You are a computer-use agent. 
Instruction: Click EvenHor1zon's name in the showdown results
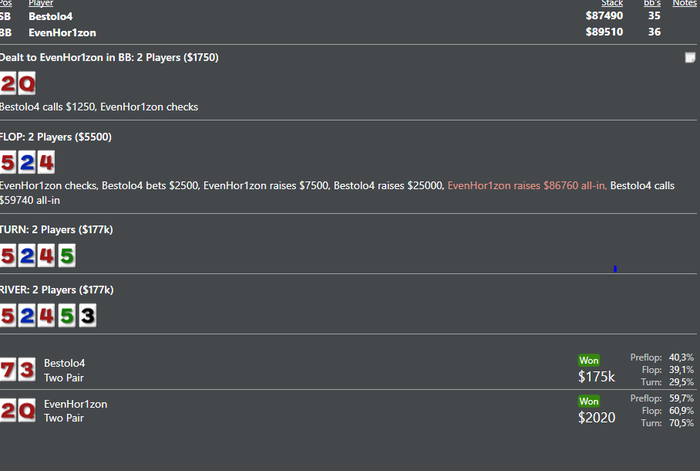click(x=75, y=404)
